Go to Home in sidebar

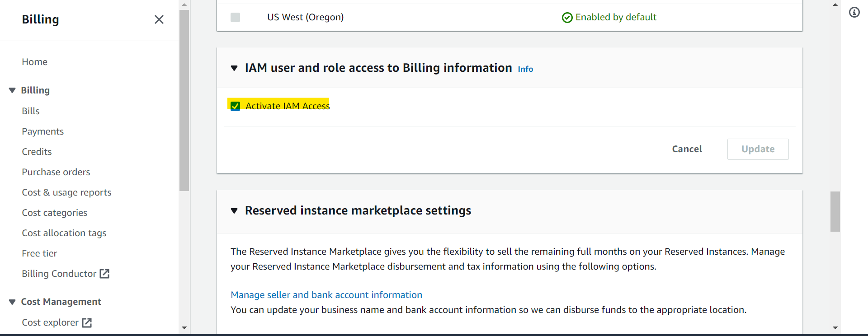(x=34, y=62)
